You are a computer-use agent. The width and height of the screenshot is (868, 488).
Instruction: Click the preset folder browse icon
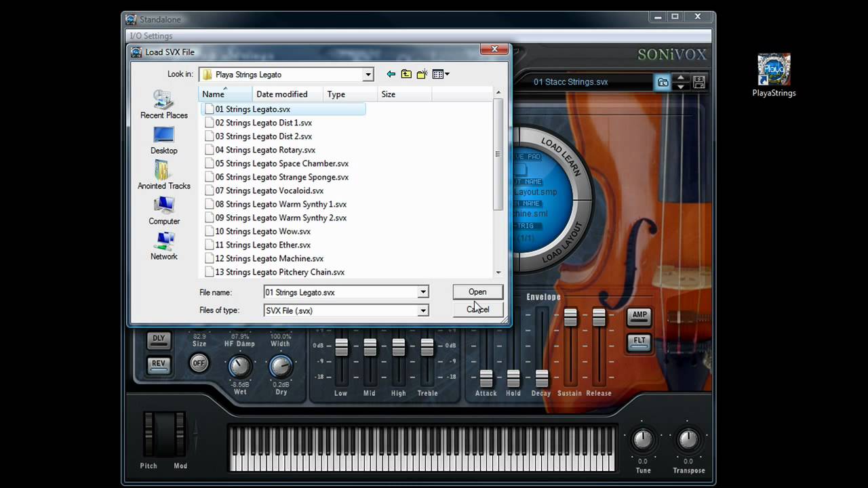[x=663, y=82]
